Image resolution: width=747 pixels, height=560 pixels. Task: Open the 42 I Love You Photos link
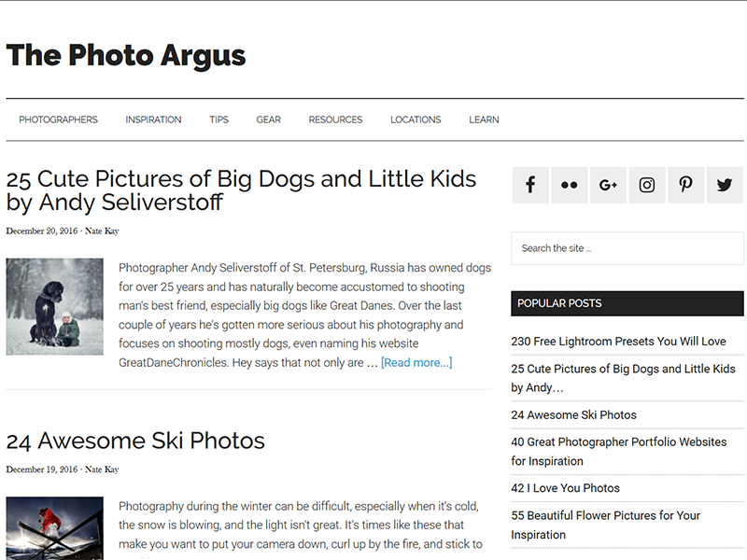(565, 488)
